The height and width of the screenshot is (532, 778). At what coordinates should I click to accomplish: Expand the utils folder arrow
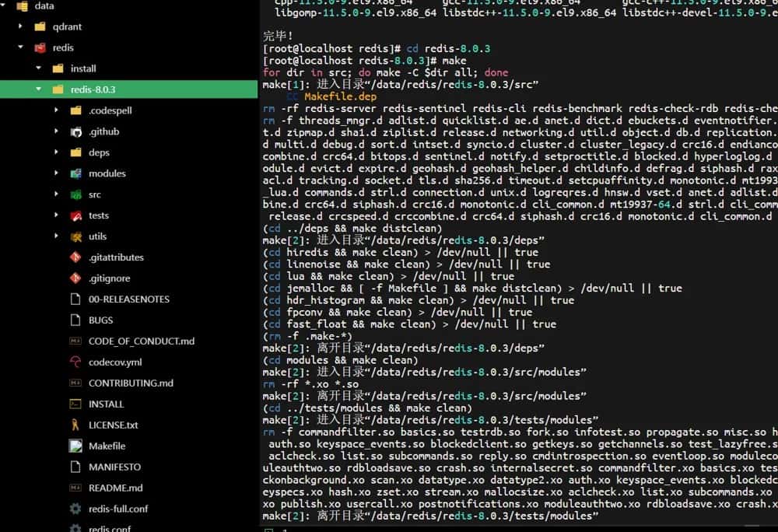[56, 236]
